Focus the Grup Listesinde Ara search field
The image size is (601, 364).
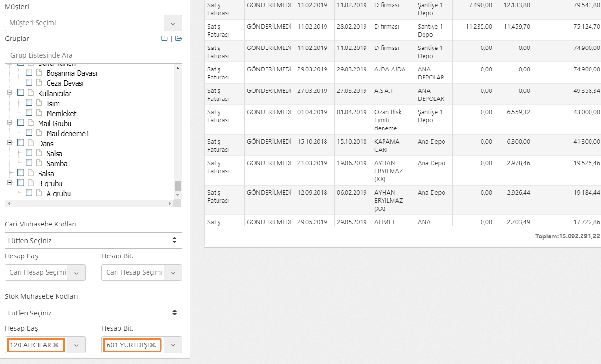(93, 55)
